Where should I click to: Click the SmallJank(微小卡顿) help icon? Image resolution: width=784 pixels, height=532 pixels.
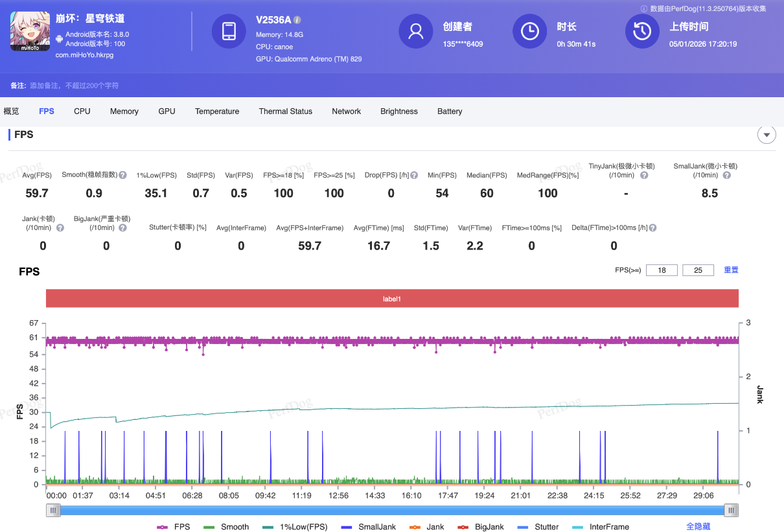[x=726, y=176]
